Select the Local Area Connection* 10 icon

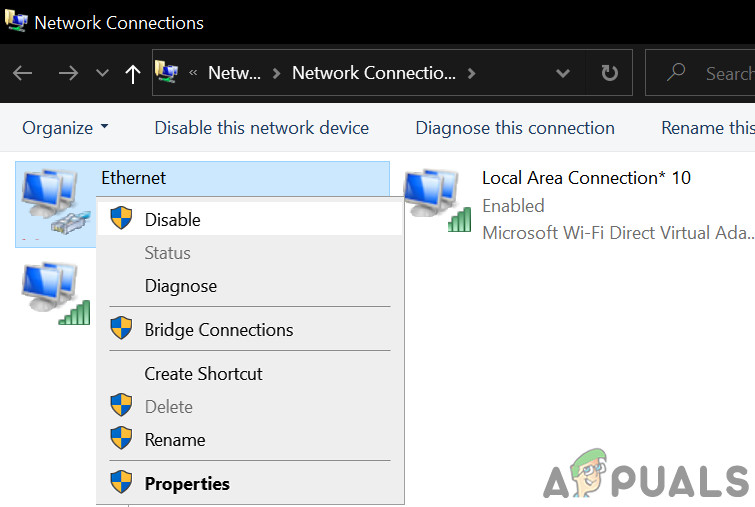point(437,201)
